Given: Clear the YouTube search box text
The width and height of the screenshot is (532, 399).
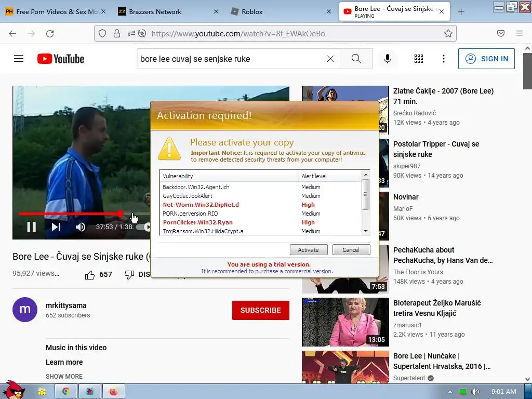Looking at the screenshot, I should coord(330,59).
